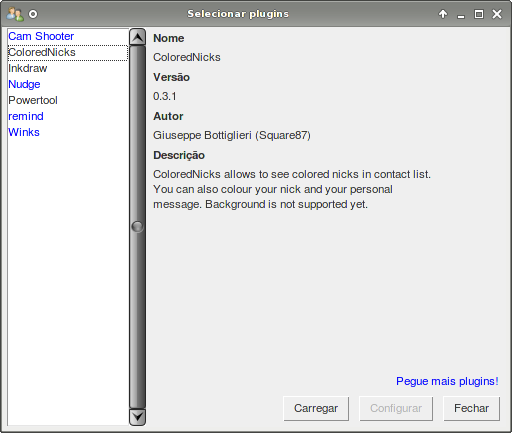Select Winks plugin in list
The height and width of the screenshot is (433, 512).
pos(68,132)
